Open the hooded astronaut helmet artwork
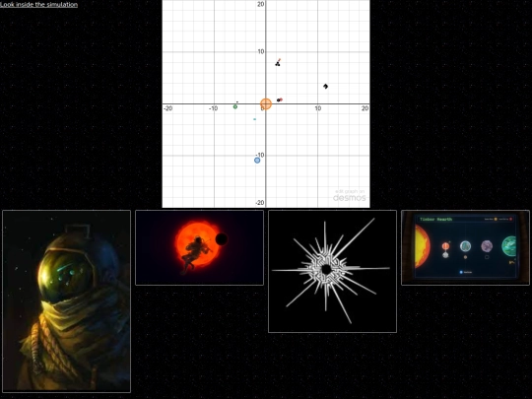Screen dimensions: 532x399 67,301
